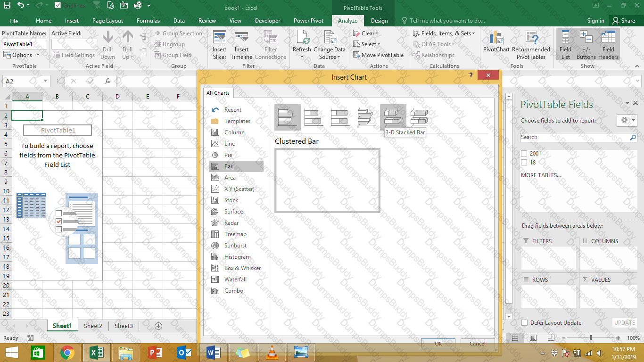This screenshot has height=362, width=644.
Task: Choose the Stacked Bar chart subtype
Action: tap(314, 117)
